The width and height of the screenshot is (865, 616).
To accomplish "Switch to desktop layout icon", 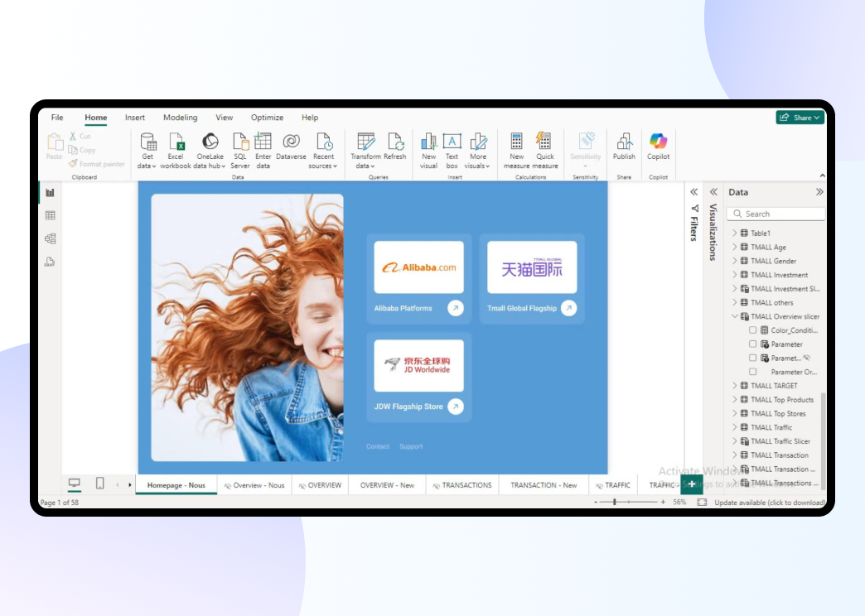I will point(75,484).
